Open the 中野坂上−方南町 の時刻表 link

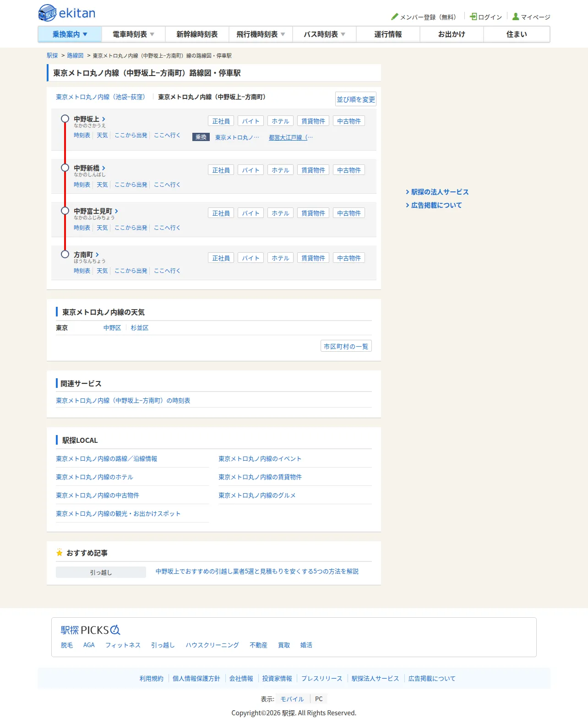click(123, 401)
